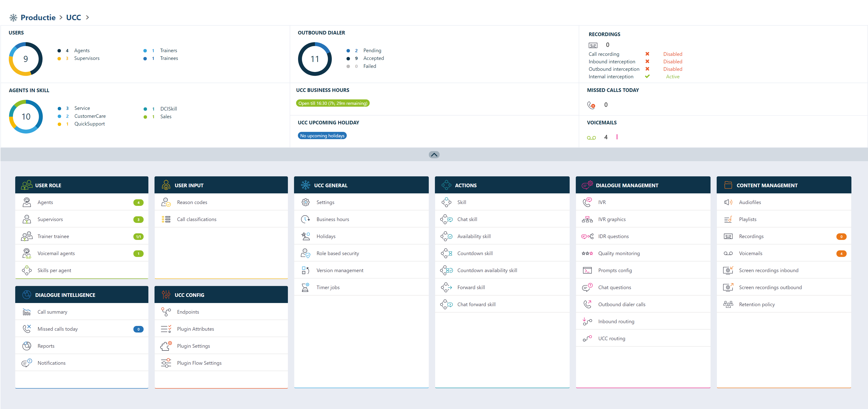Click the No upcoming holidays badge

click(x=322, y=136)
